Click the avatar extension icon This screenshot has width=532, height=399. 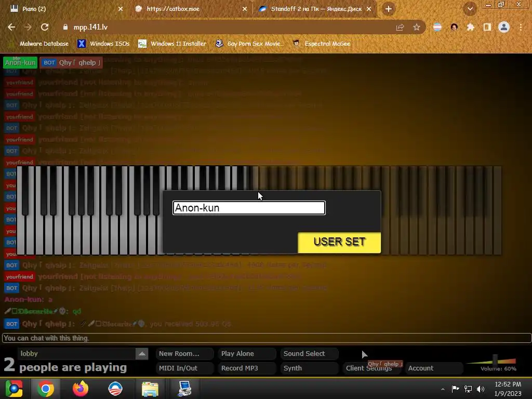454,27
